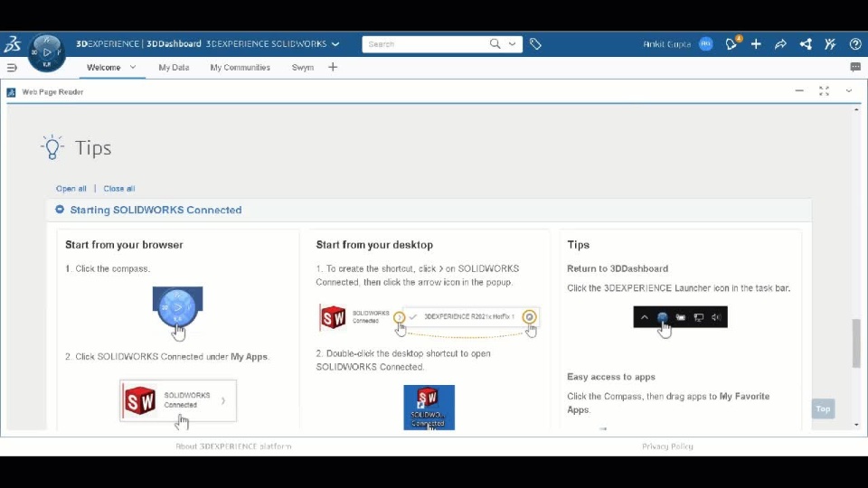The width and height of the screenshot is (868, 488).
Task: Click the Web Page Reader widget icon
Action: (x=11, y=92)
